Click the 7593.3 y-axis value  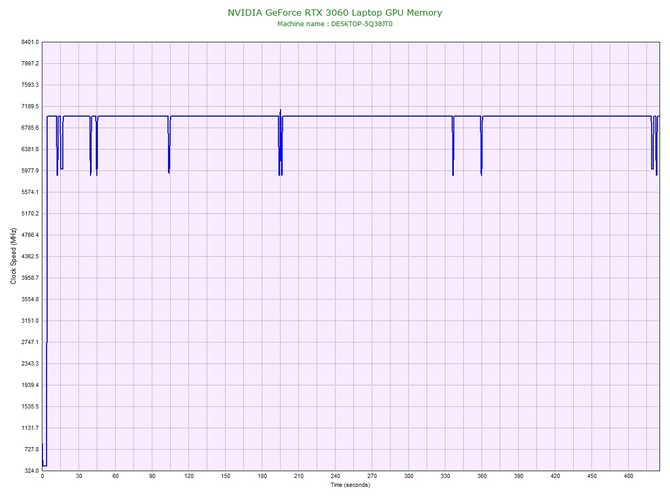30,85
